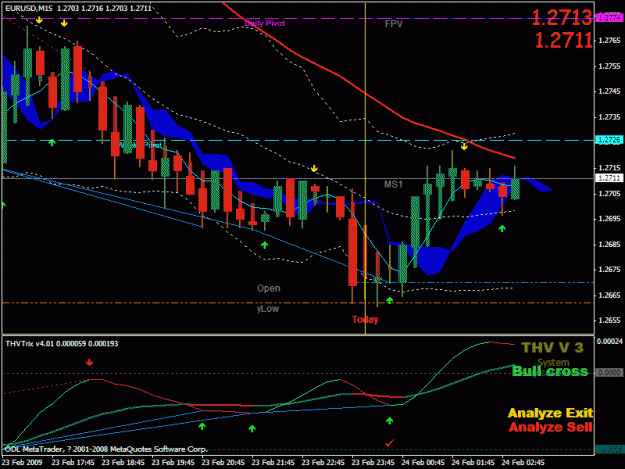Click the 23 Feb 20:45 time label
The width and height of the screenshot is (625, 469).
(x=223, y=463)
